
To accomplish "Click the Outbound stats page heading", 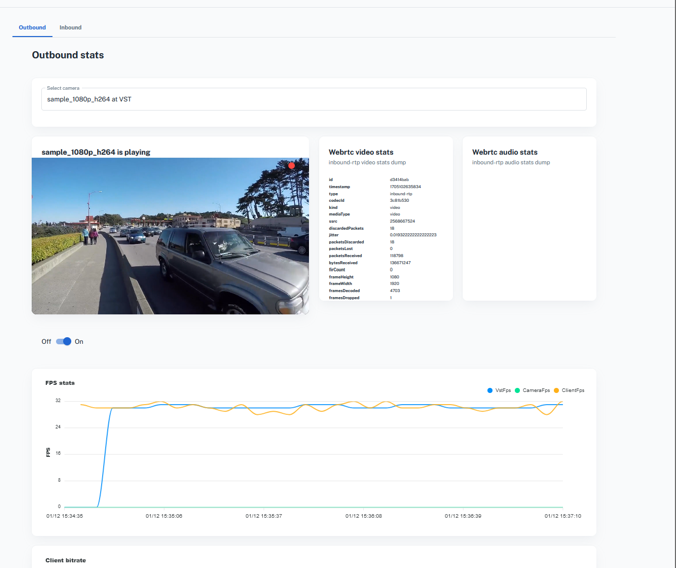I will (x=67, y=55).
